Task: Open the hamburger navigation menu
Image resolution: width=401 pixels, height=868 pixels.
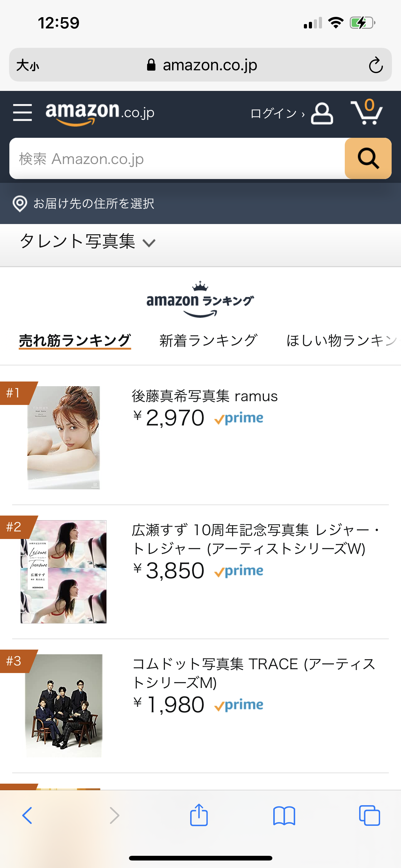Action: pos(22,113)
